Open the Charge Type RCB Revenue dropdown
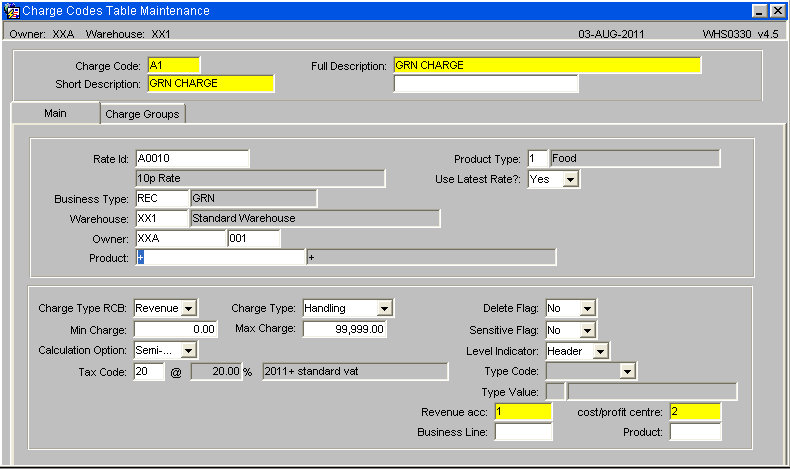 coord(188,308)
